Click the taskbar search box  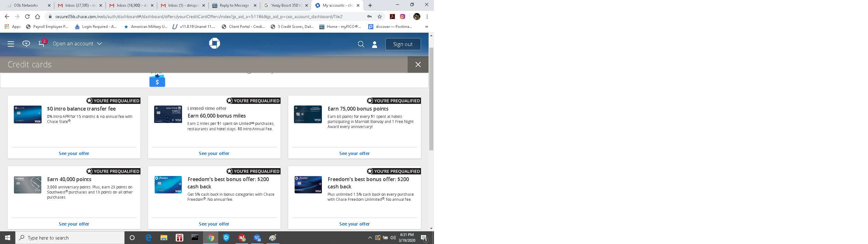[70, 238]
